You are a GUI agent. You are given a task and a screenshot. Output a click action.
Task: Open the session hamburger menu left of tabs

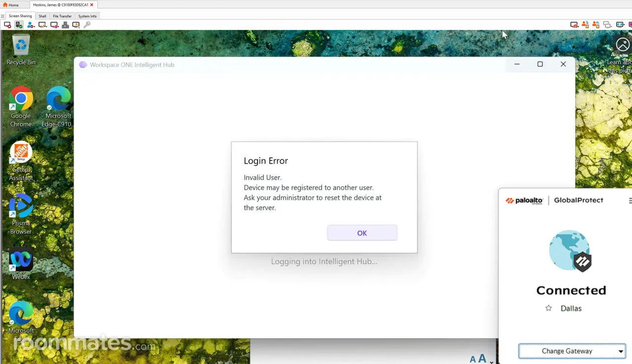click(2, 16)
